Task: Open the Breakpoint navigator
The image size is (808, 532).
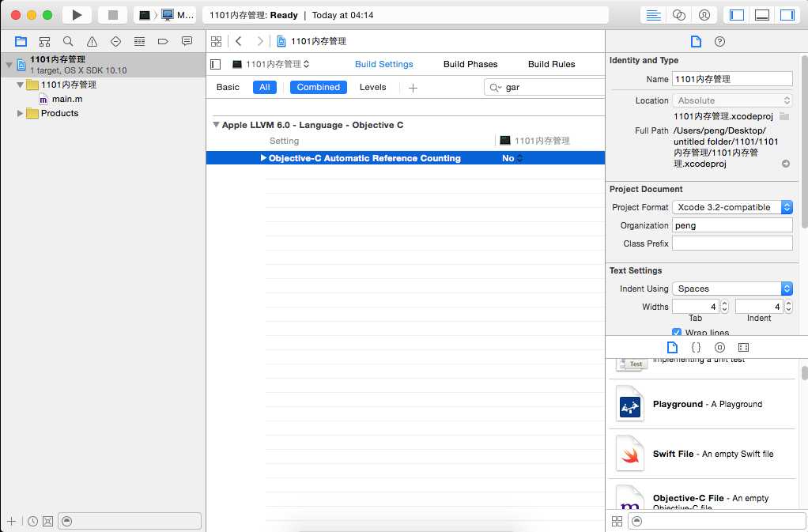Action: pyautogui.click(x=163, y=41)
